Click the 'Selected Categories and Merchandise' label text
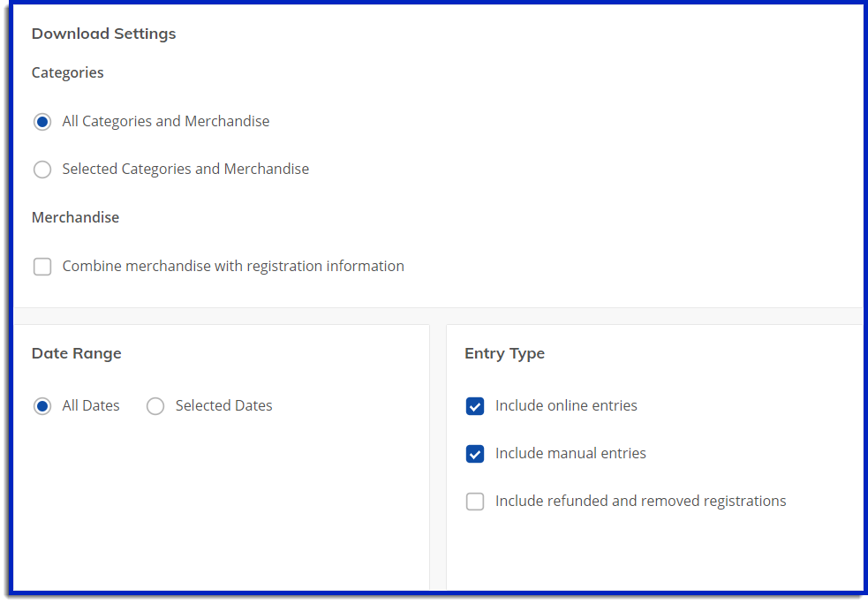The image size is (868, 604). click(x=185, y=169)
